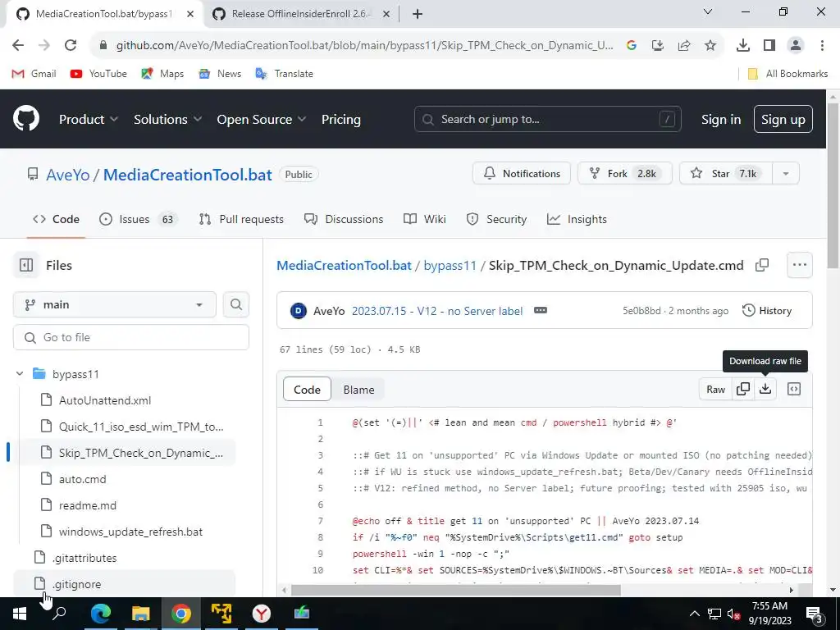
Task: Click the Go to file input
Action: [131, 337]
